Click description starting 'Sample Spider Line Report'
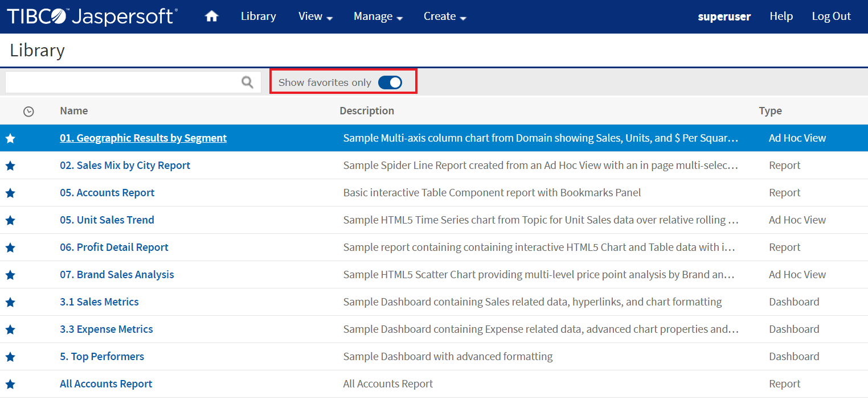Viewport: 868px width, 417px height. click(541, 166)
